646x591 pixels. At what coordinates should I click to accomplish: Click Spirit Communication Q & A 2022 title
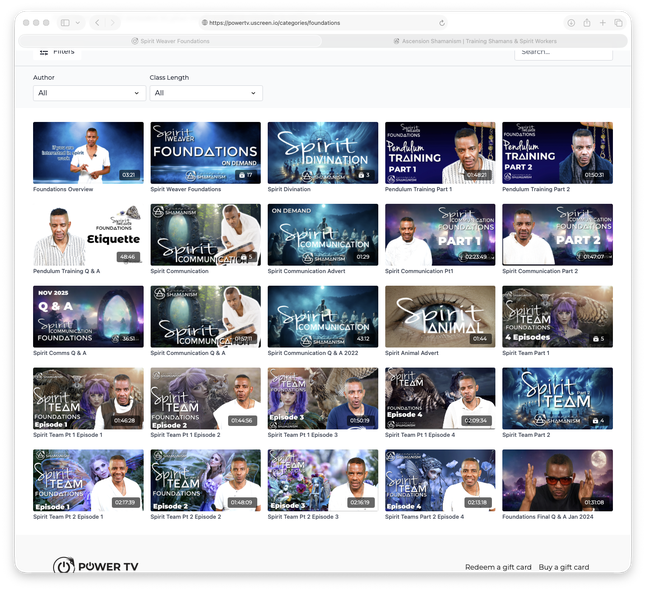(313, 353)
